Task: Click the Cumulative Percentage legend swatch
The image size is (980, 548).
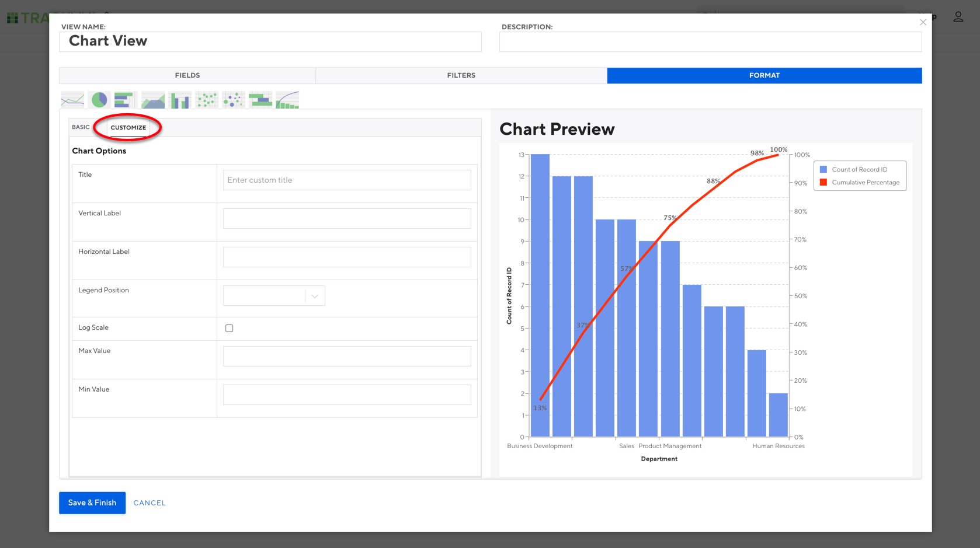Action: pyautogui.click(x=823, y=182)
